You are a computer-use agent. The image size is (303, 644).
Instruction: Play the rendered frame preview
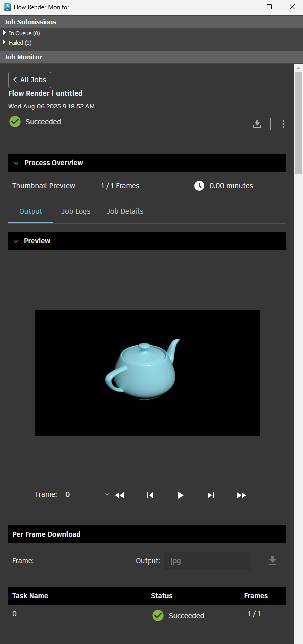click(x=181, y=495)
